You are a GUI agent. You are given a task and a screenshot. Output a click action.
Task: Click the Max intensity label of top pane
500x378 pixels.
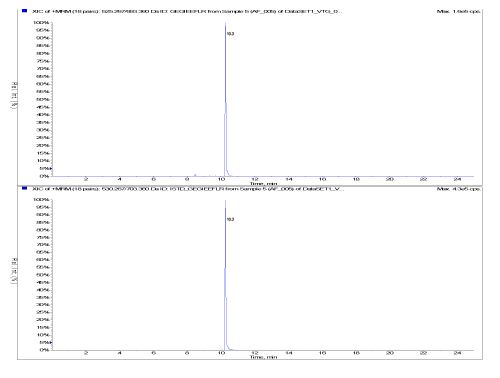point(459,11)
